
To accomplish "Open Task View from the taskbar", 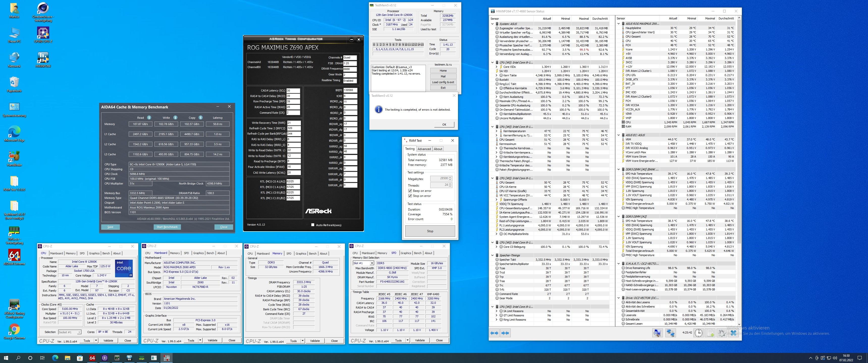I will coord(42,358).
